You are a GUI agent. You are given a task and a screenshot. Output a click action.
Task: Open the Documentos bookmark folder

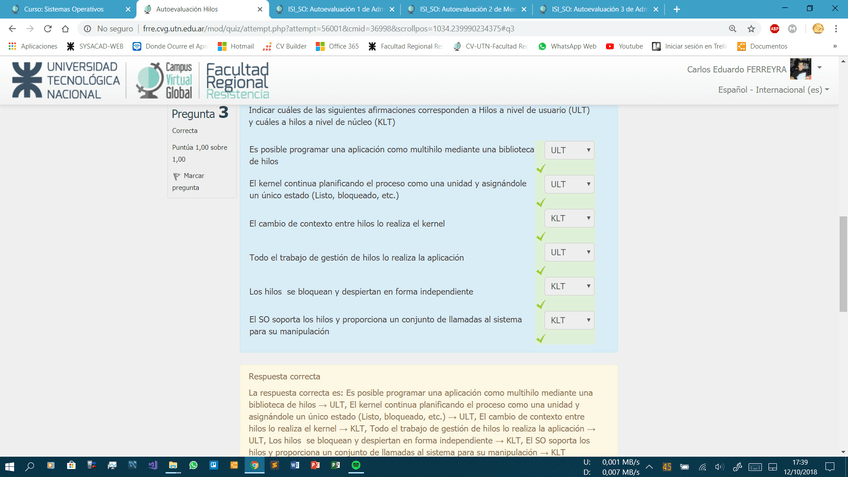[763, 47]
